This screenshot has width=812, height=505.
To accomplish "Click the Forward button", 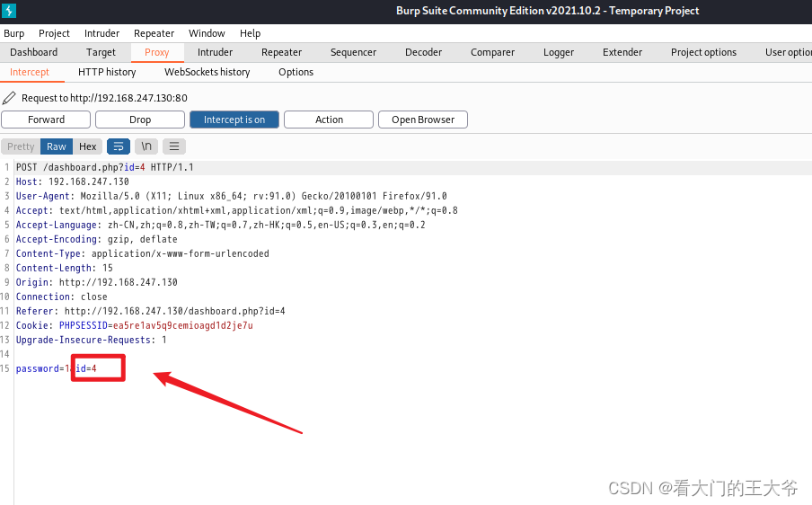I will click(x=46, y=120).
